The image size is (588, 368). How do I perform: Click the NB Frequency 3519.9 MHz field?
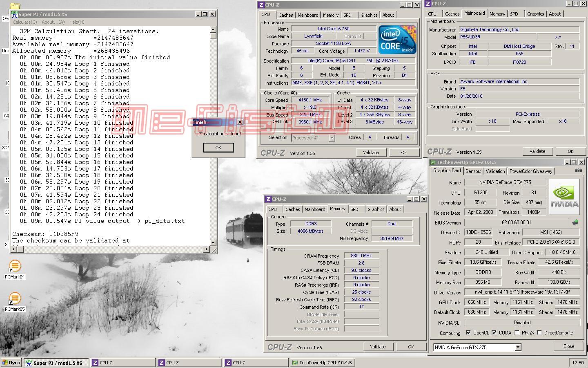(x=392, y=238)
